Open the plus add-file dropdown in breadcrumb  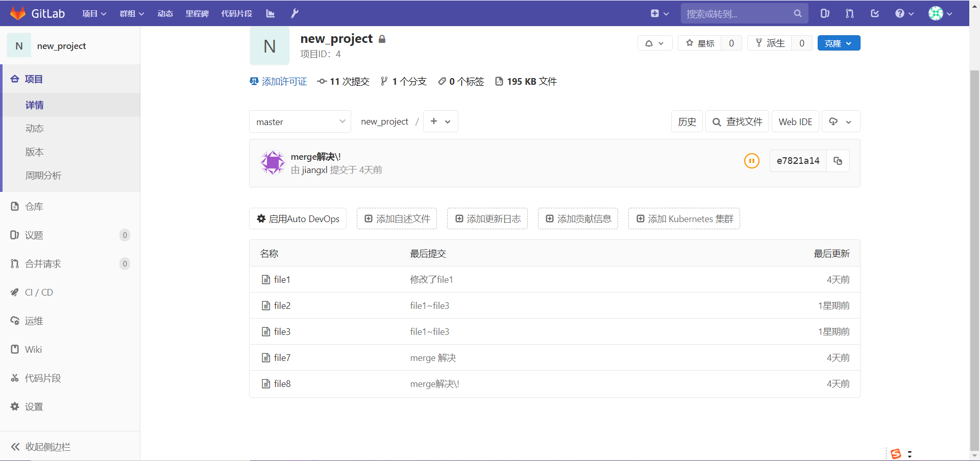click(440, 122)
